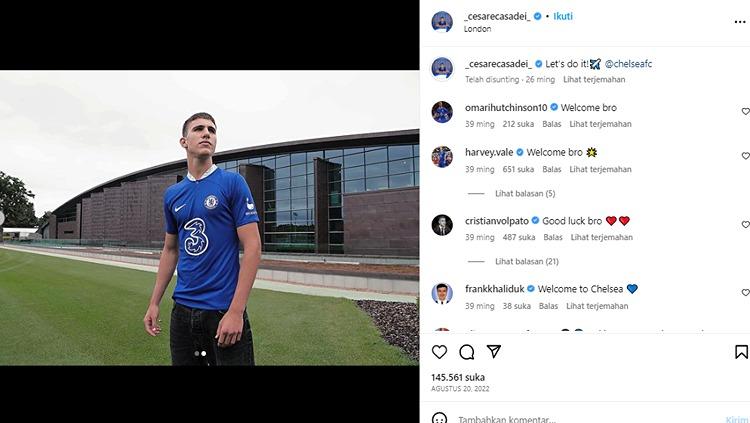Show translation of the caption

point(597,78)
